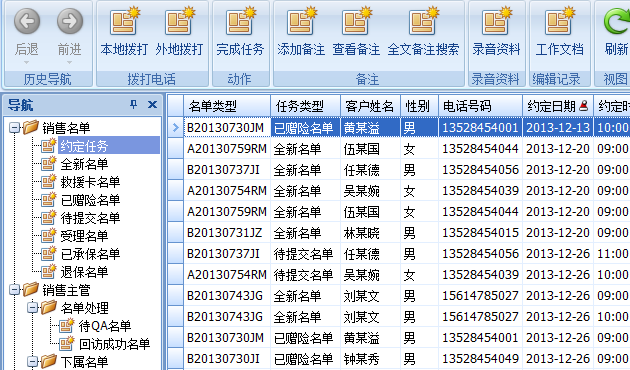Go back with the 后退 arrow
Image resolution: width=630 pixels, height=370 pixels.
[27, 21]
